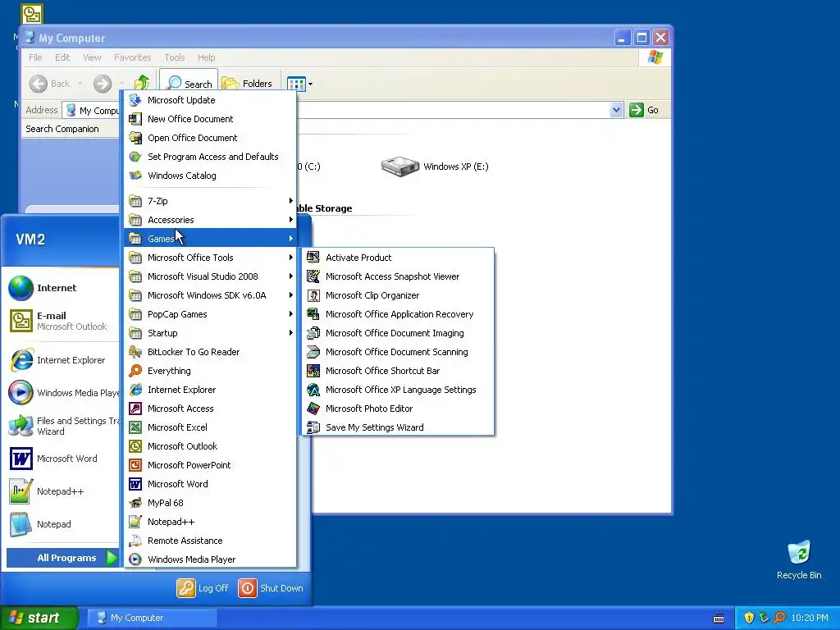The width and height of the screenshot is (840, 630).
Task: Open Remote Assistance
Action: pos(210,541)
